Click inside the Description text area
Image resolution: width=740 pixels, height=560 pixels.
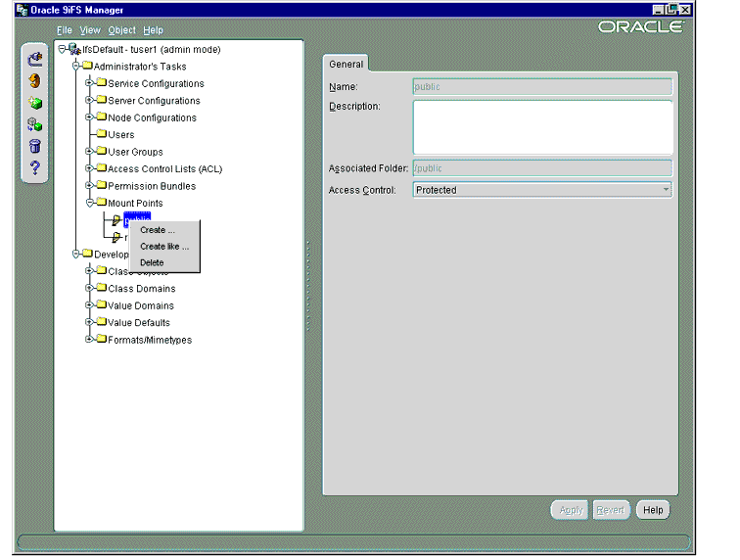[542, 127]
